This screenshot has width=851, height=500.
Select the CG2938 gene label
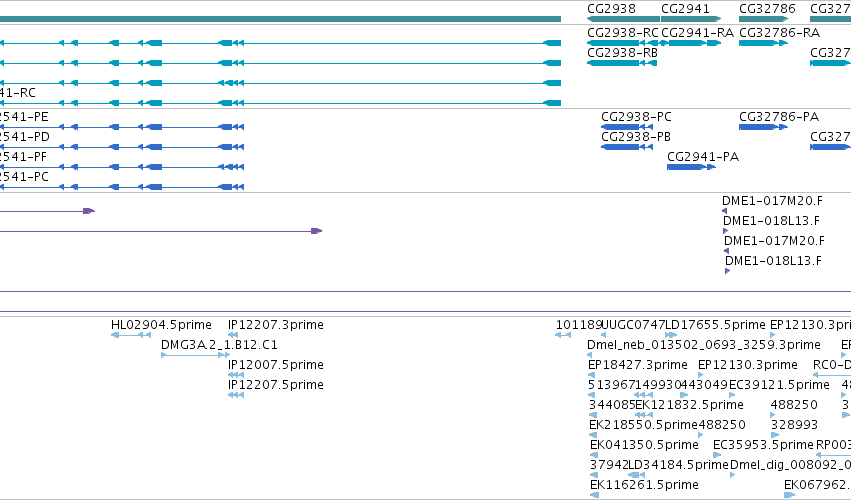(611, 9)
